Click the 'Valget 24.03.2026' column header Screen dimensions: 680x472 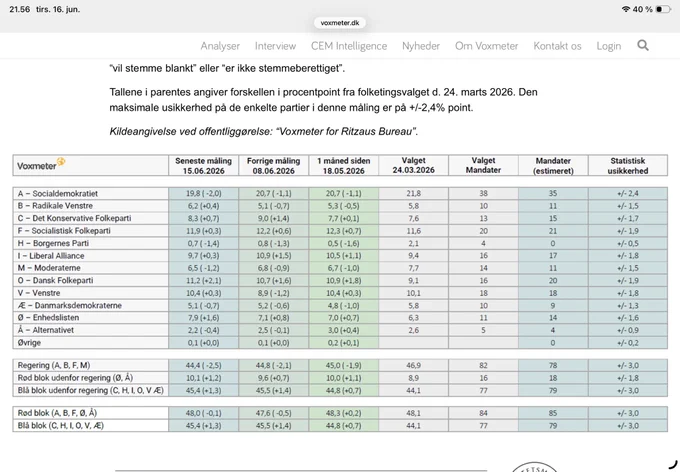pyautogui.click(x=414, y=165)
